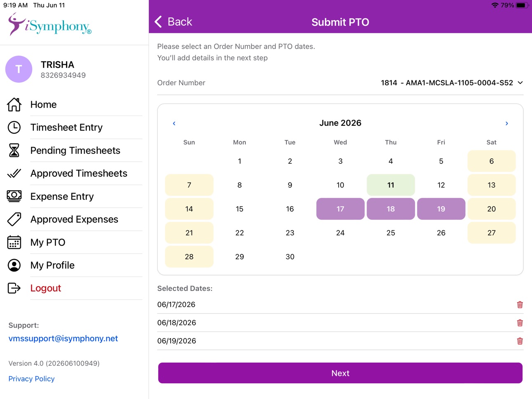
Task: Go to previous month in calendar
Action: (174, 123)
